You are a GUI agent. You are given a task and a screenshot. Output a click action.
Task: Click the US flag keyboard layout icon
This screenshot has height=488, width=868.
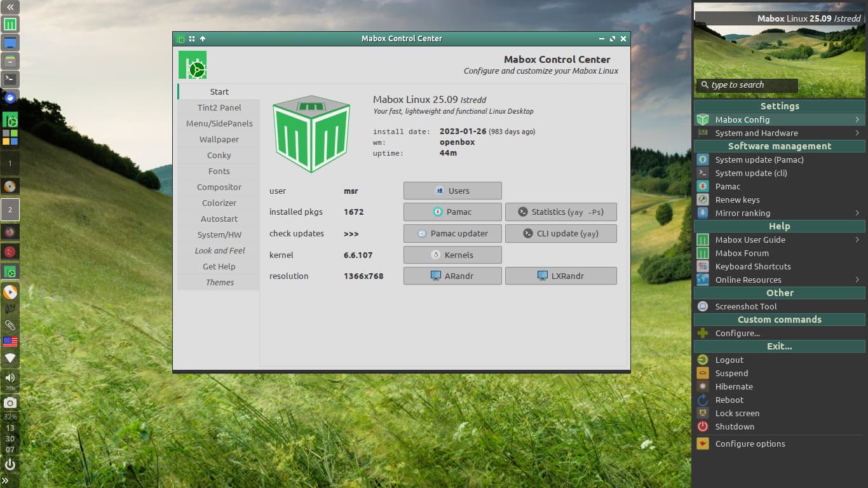pyautogui.click(x=10, y=342)
